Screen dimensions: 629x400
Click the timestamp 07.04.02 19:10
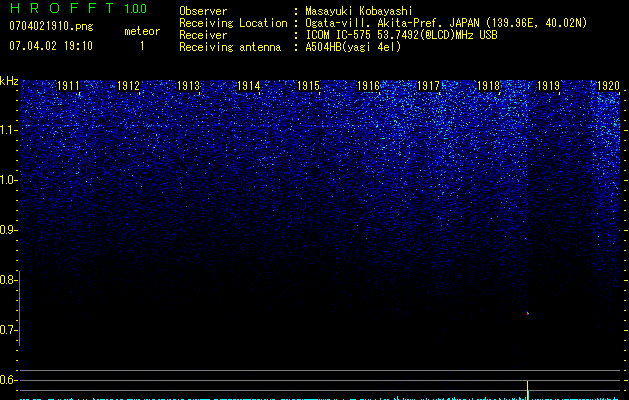coord(51,46)
